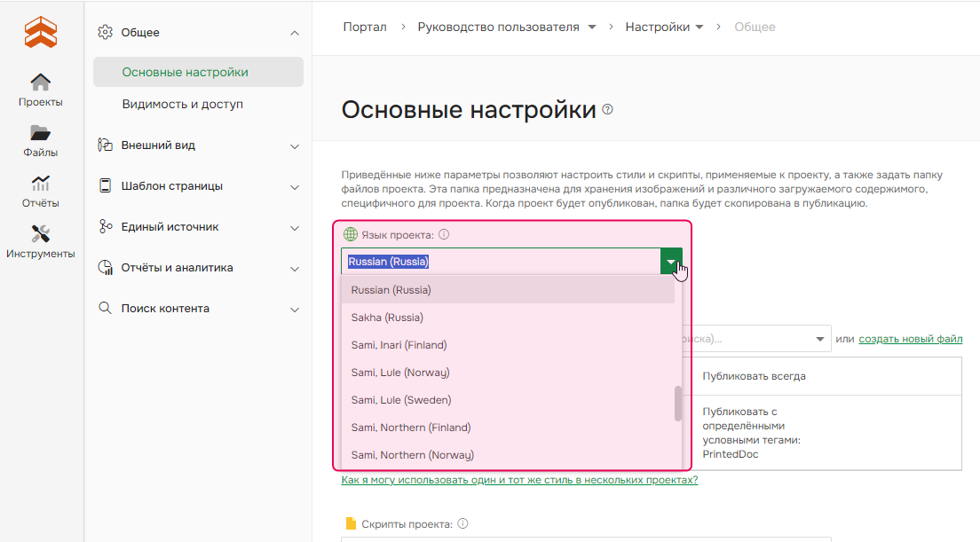Click the gear icon next to Общее
Screen dimensions: 980x542
coord(105,31)
